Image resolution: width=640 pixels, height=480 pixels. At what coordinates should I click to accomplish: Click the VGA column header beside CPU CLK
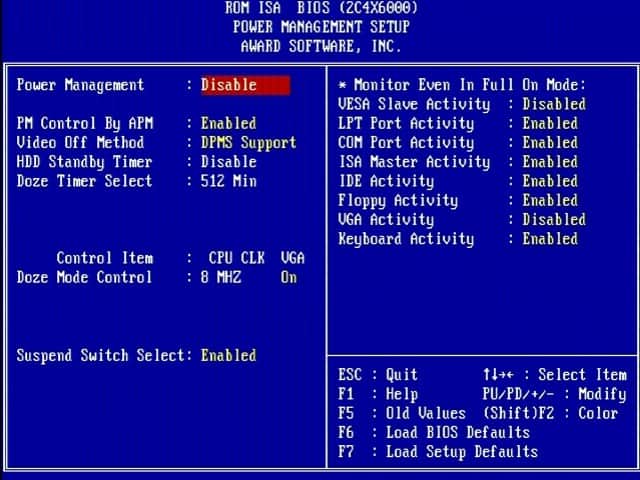point(293,258)
